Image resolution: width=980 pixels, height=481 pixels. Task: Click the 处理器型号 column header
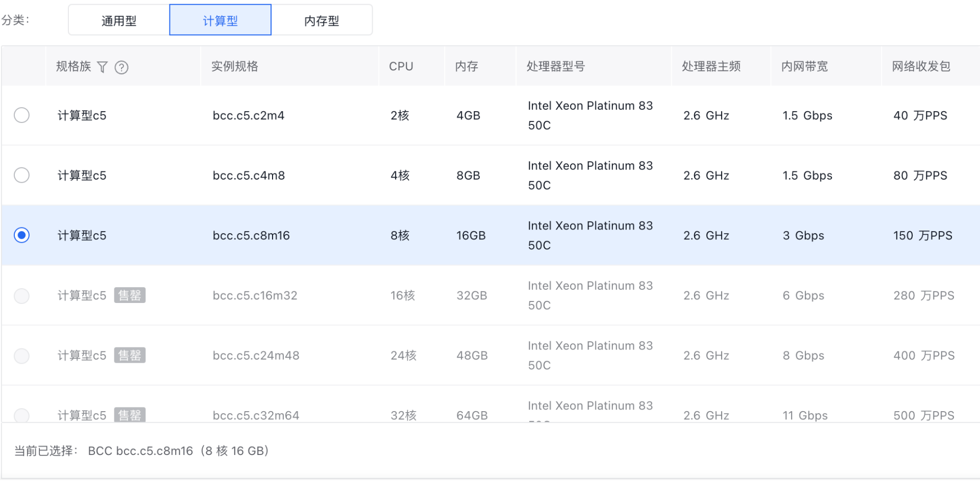(555, 66)
